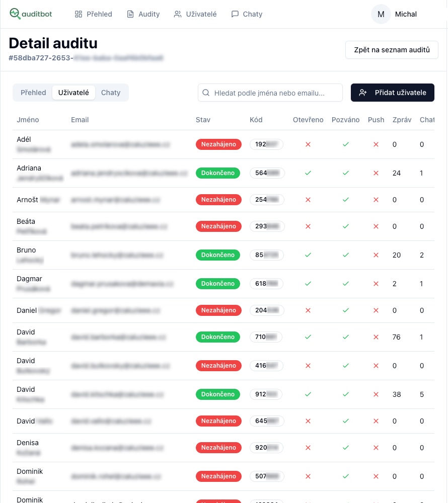Screen dimensions: 448x503
Task: Click the Zpráv column header
Action: 402,120
